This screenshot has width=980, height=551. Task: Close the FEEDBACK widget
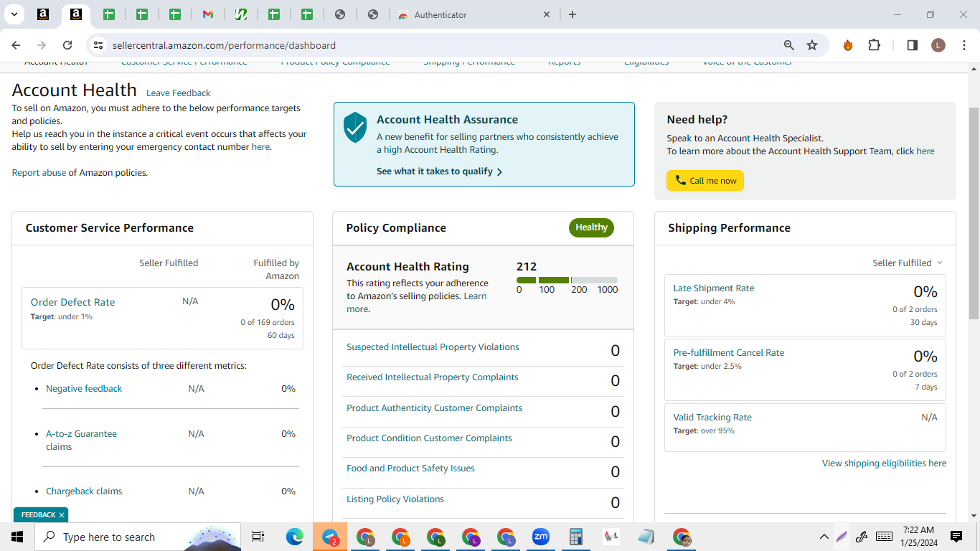click(62, 515)
